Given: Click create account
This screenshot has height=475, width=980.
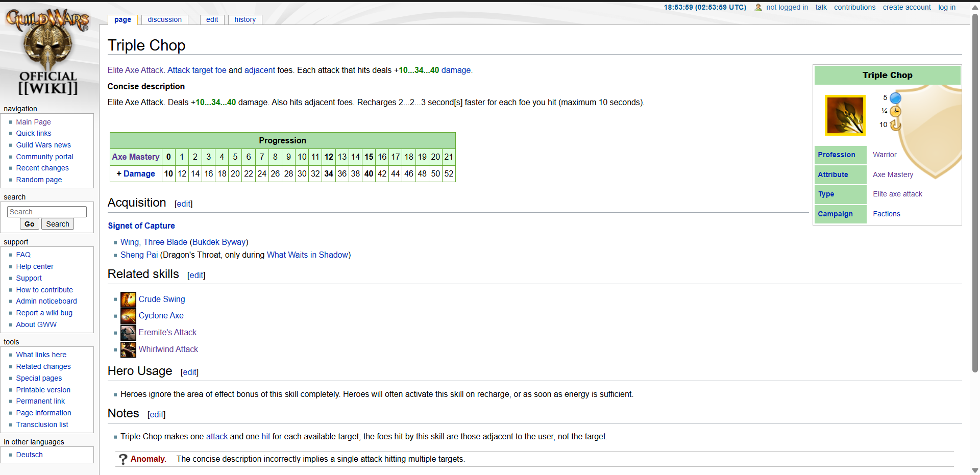Looking at the screenshot, I should coord(906,7).
